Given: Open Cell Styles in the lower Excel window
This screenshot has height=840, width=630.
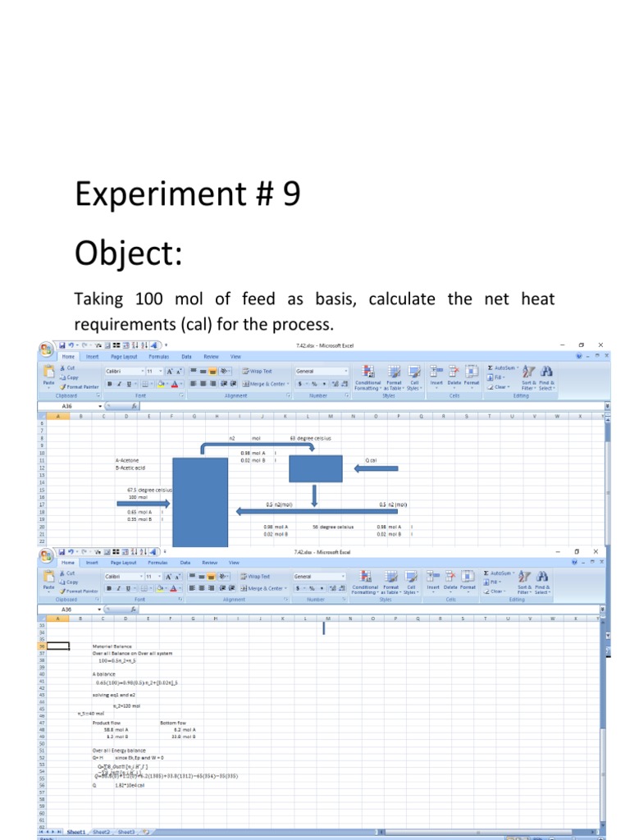Looking at the screenshot, I should (412, 582).
